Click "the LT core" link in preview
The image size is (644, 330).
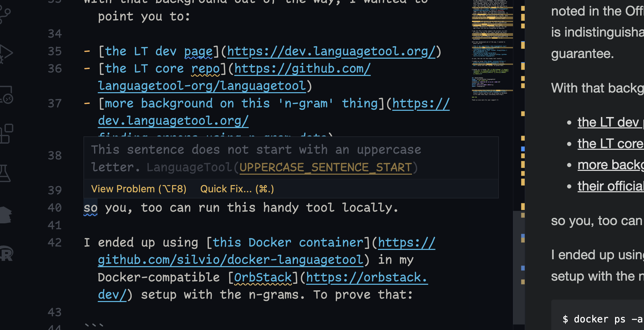pos(610,144)
